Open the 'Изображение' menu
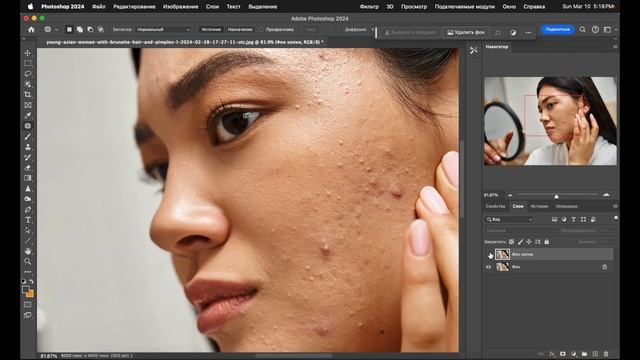Screen dimensions: 640x360 coord(180,7)
